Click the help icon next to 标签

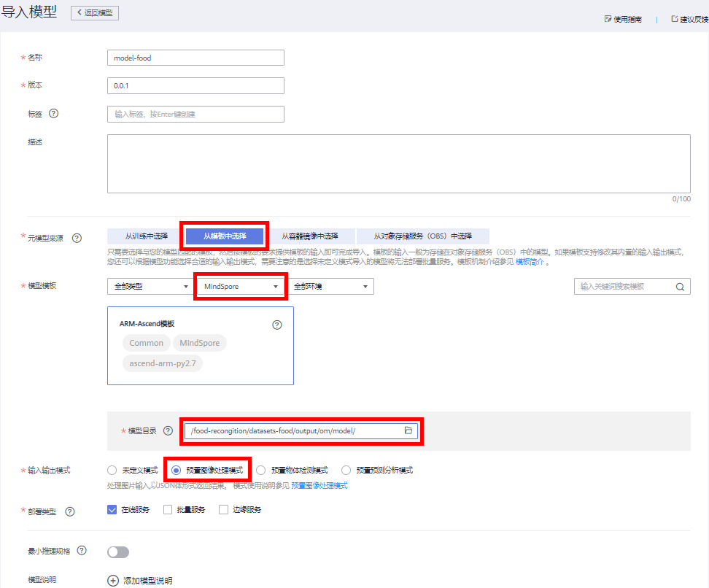coord(53,114)
